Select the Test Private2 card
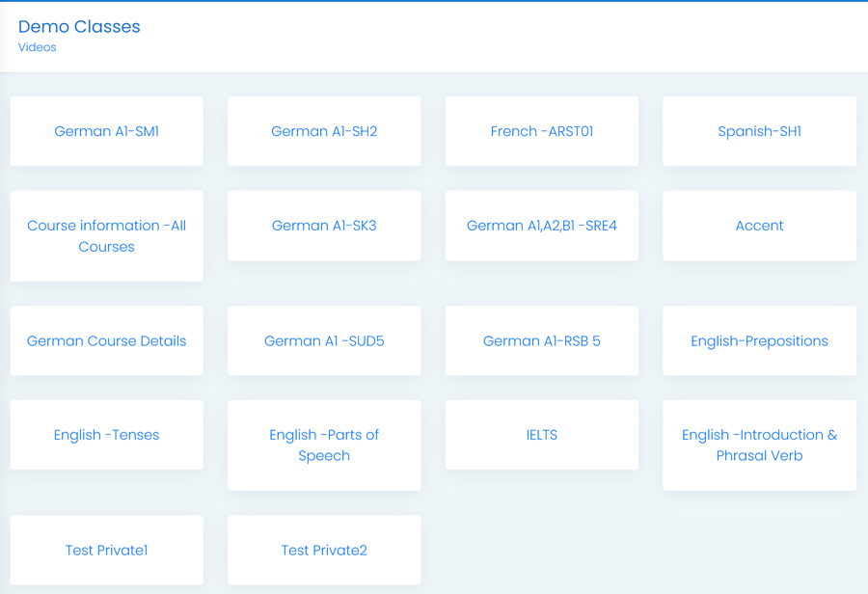 pyautogui.click(x=324, y=551)
